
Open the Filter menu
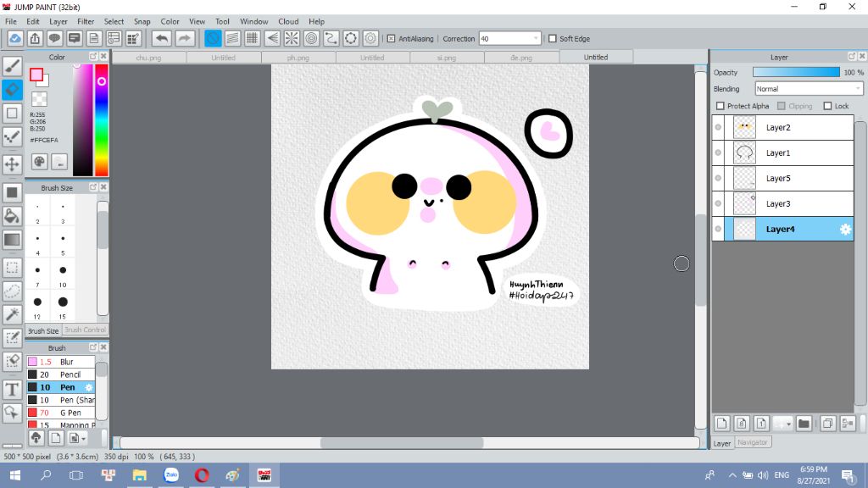point(86,21)
